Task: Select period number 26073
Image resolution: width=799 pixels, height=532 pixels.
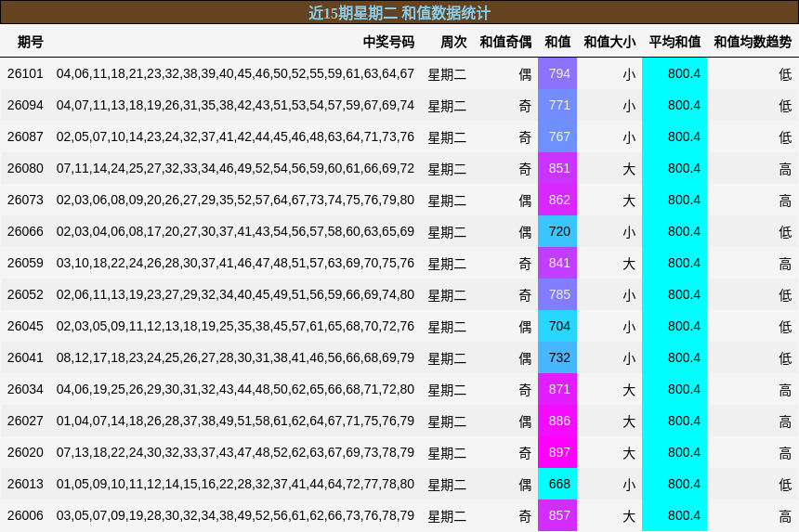Action: (25, 200)
